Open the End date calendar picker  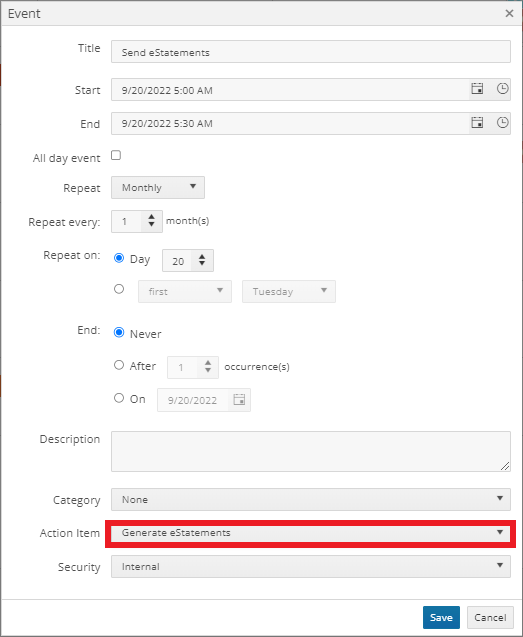pyautogui.click(x=477, y=122)
